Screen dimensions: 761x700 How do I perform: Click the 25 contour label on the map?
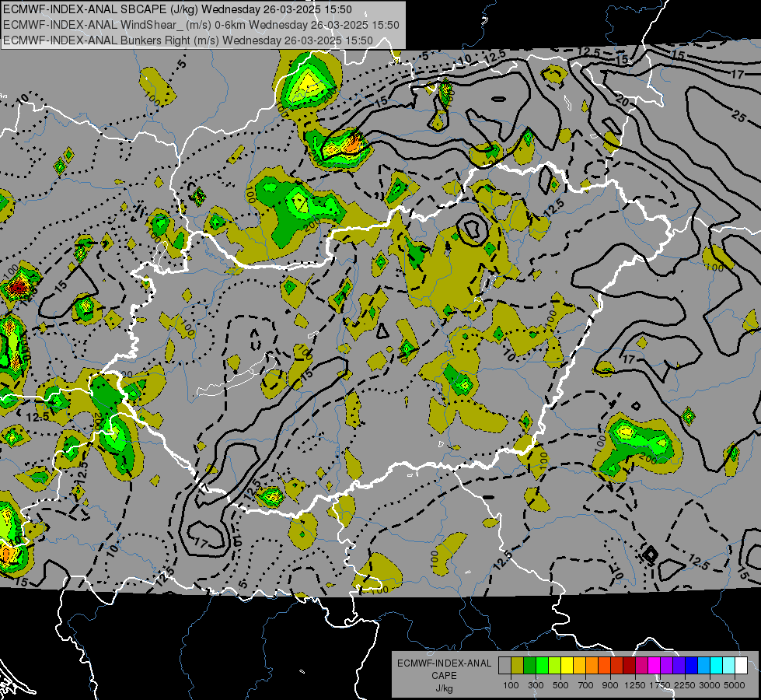(x=738, y=117)
